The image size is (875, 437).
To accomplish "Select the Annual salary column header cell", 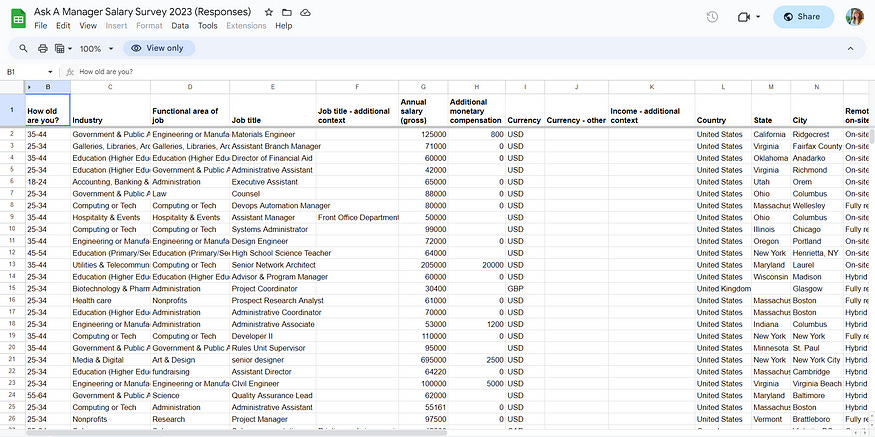I will [423, 110].
